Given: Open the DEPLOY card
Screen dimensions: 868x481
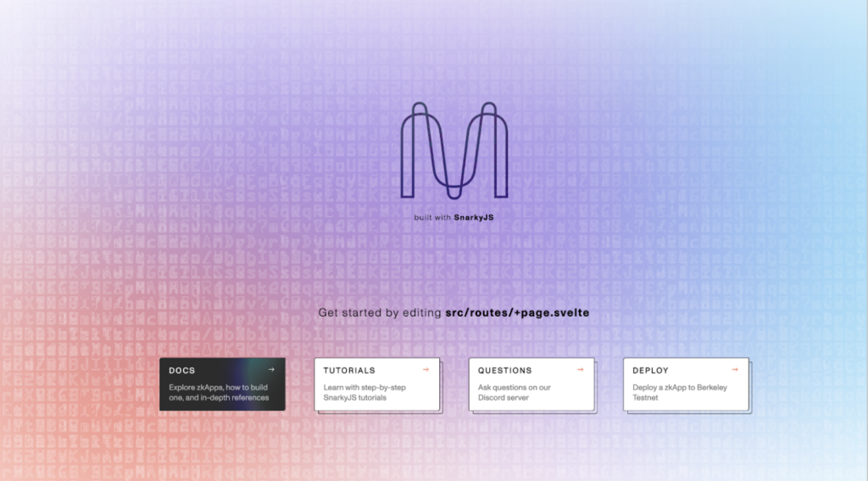Looking at the screenshot, I should 686,384.
